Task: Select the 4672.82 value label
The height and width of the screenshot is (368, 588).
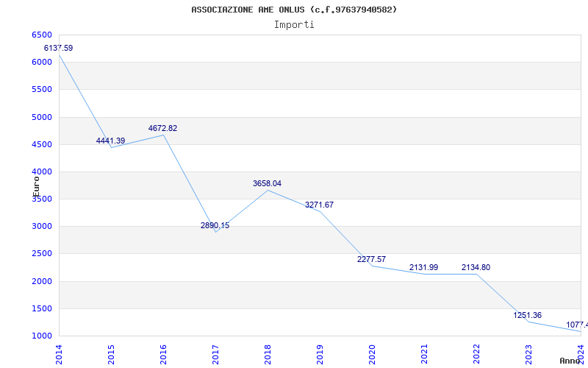Action: tap(162, 128)
